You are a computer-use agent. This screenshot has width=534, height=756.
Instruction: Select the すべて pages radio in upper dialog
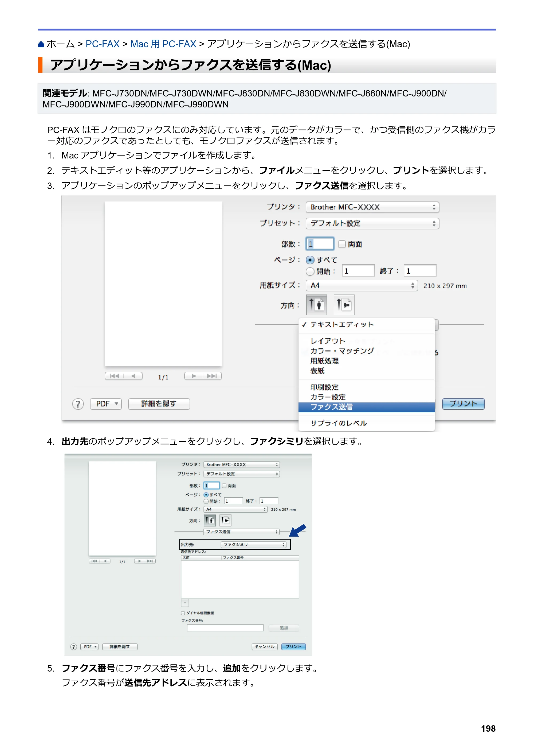[310, 260]
